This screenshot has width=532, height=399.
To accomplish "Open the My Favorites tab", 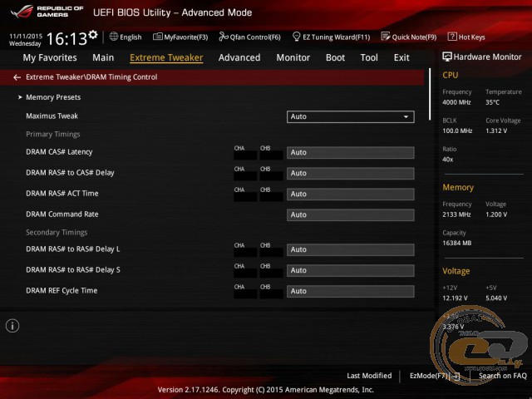I will [50, 57].
